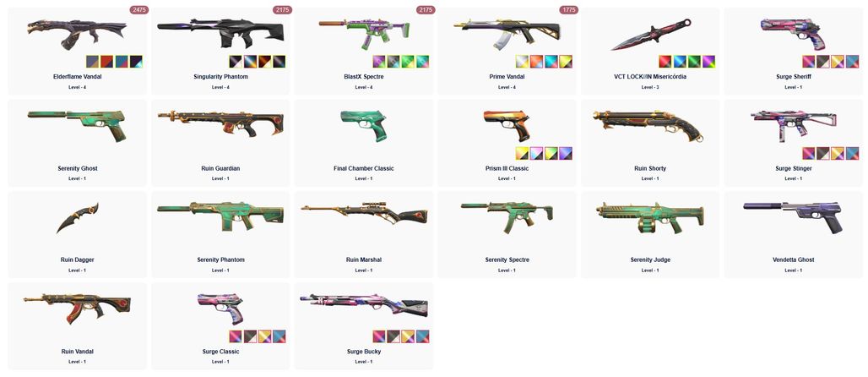Select the Elderflame Vandal dragon gun image
Screen dimensions: 868x377
tap(77, 33)
